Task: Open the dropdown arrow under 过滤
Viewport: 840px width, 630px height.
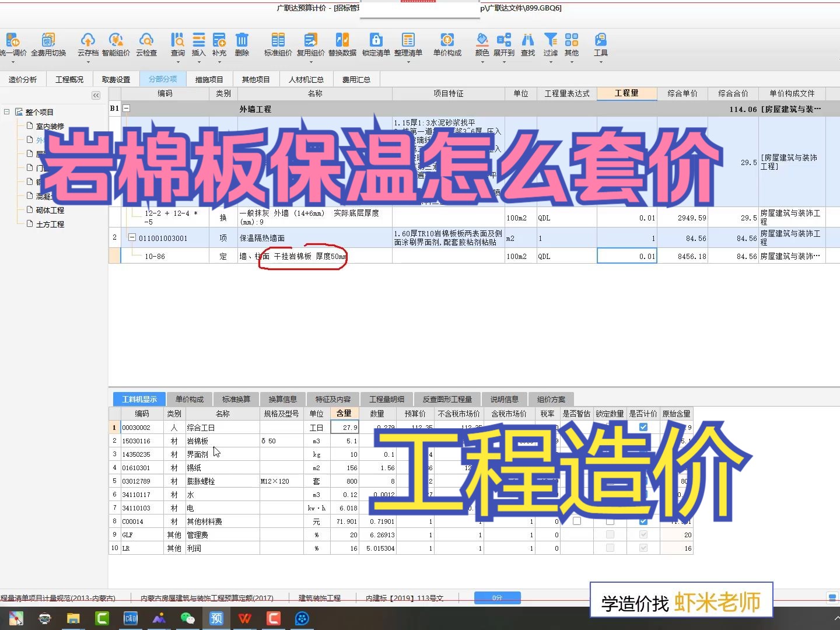Action: (x=550, y=61)
